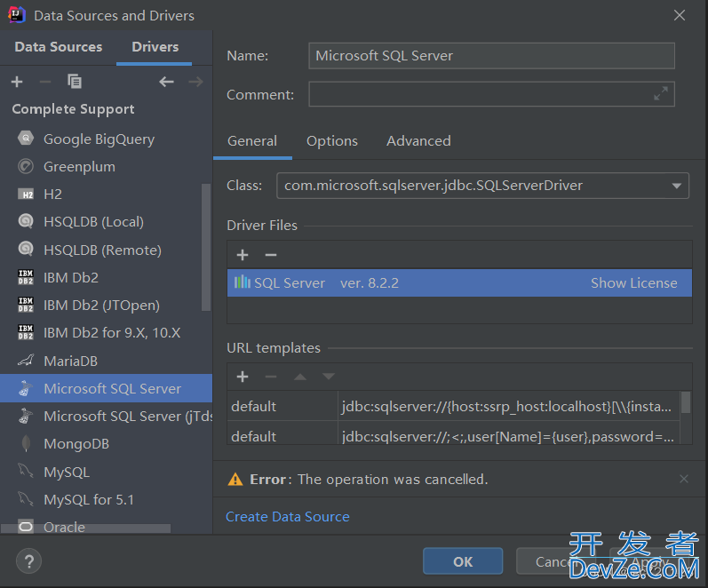
Task: Click the MariaDB seal icon
Action: (26, 361)
